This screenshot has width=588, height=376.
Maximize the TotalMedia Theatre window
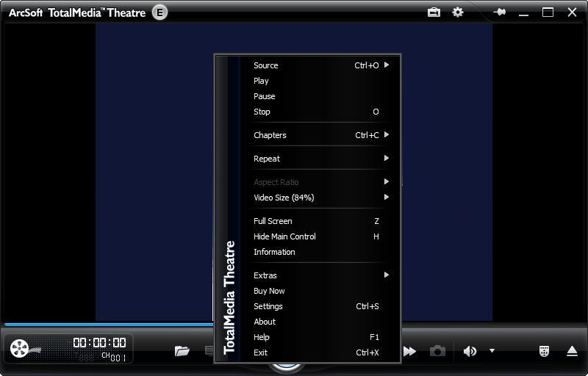pos(548,12)
